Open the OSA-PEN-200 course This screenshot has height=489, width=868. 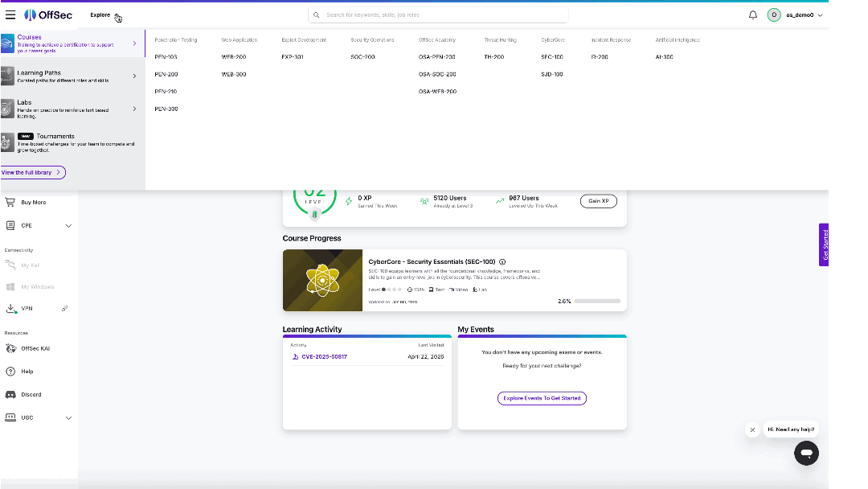tap(436, 57)
